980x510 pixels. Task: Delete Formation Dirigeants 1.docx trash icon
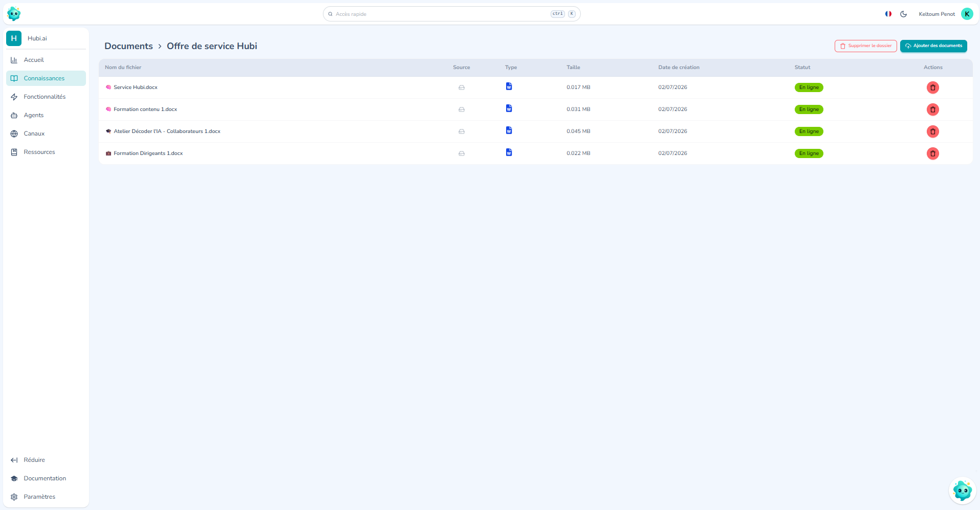(x=932, y=153)
